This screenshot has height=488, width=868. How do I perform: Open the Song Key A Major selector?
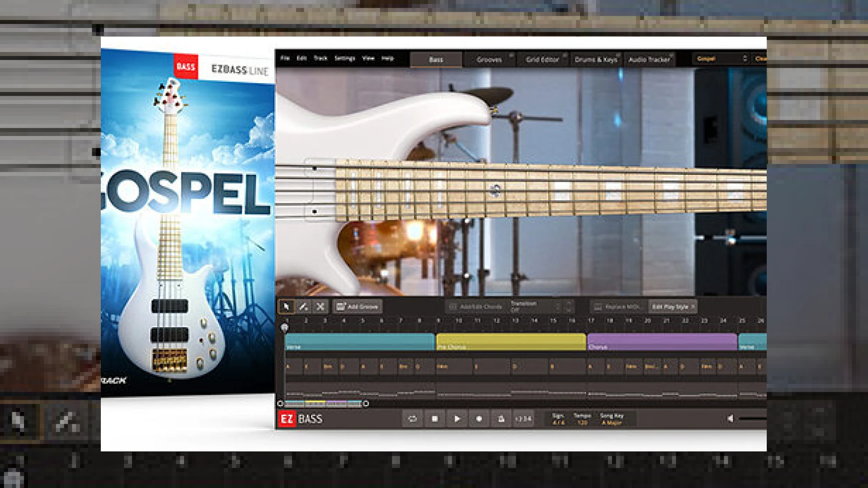tap(612, 423)
